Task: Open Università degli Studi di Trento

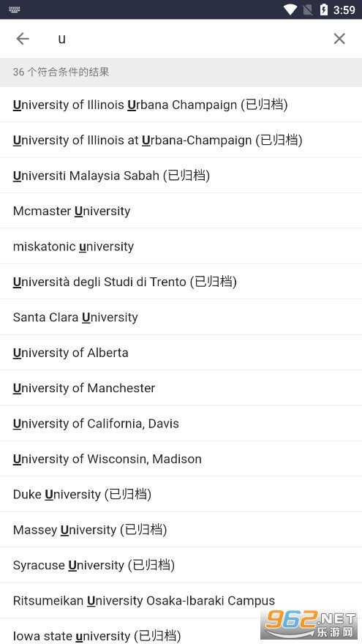Action: (181, 282)
